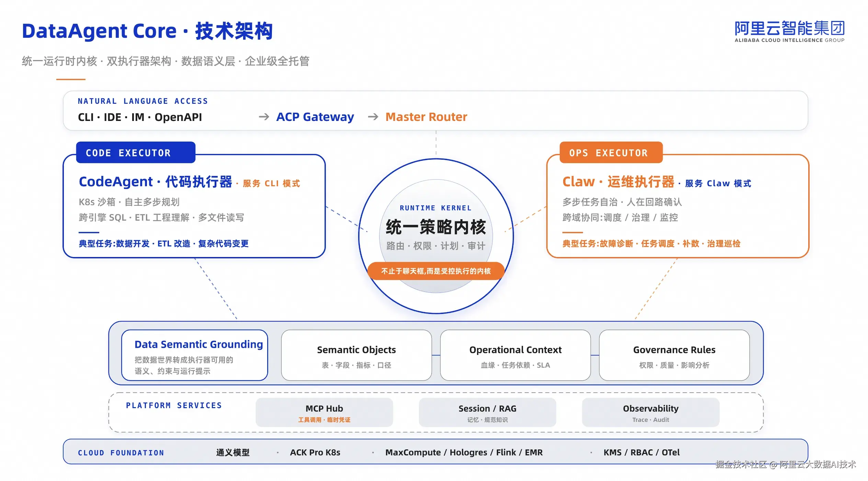Click the Semantic Objects card
This screenshot has width=868, height=481.
(356, 355)
